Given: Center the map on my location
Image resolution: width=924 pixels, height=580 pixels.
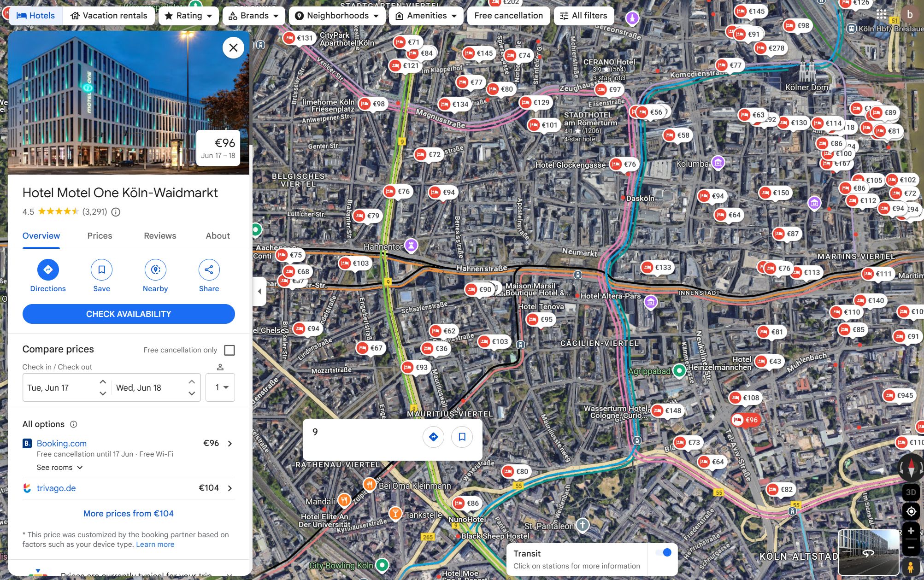Looking at the screenshot, I should coord(911,511).
